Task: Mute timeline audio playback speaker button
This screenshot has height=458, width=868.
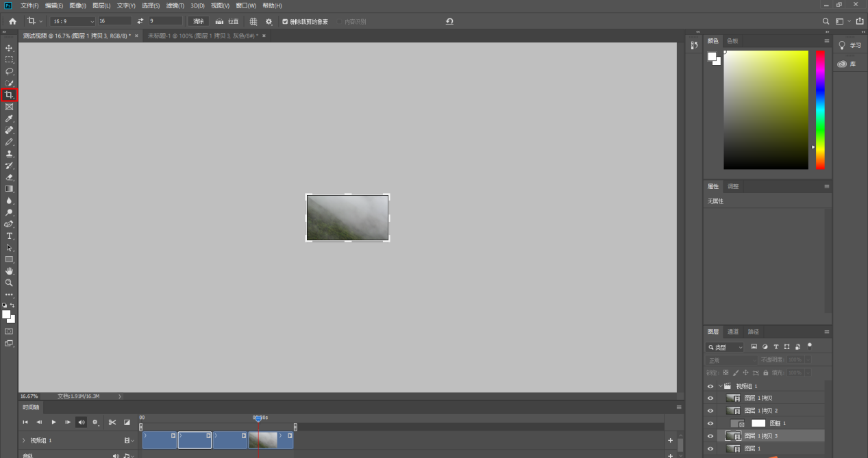Action: [82, 422]
